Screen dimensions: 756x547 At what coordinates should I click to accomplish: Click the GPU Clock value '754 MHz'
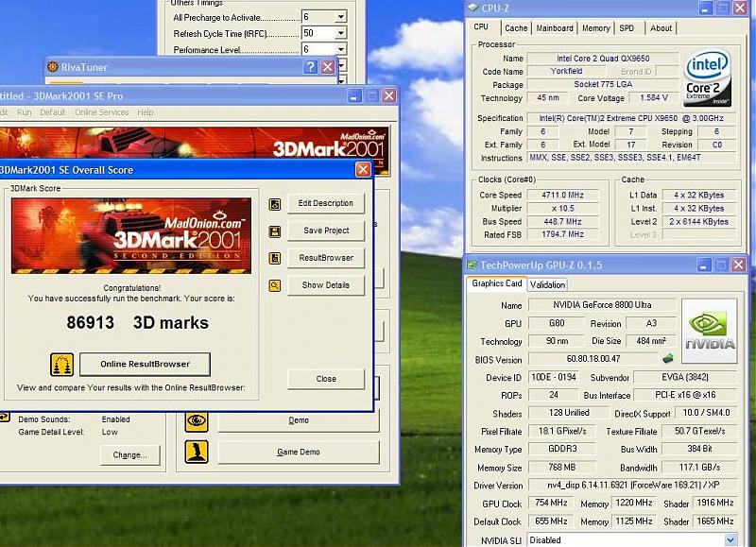pos(551,503)
